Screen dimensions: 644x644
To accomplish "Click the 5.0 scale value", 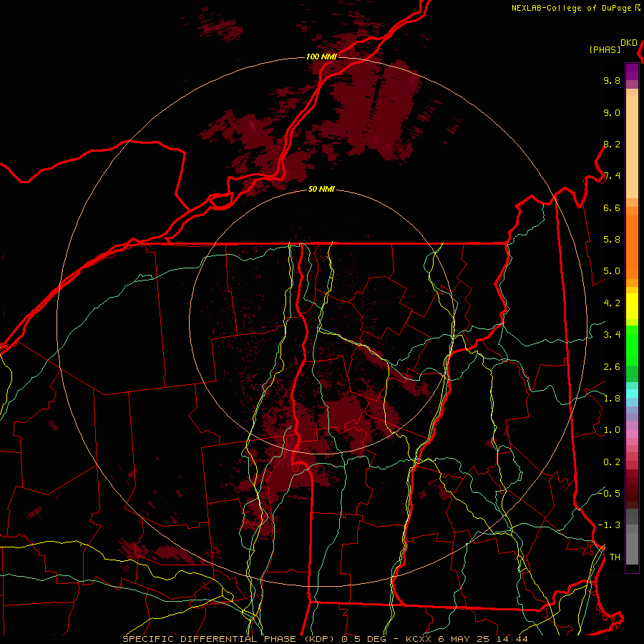I will [612, 271].
